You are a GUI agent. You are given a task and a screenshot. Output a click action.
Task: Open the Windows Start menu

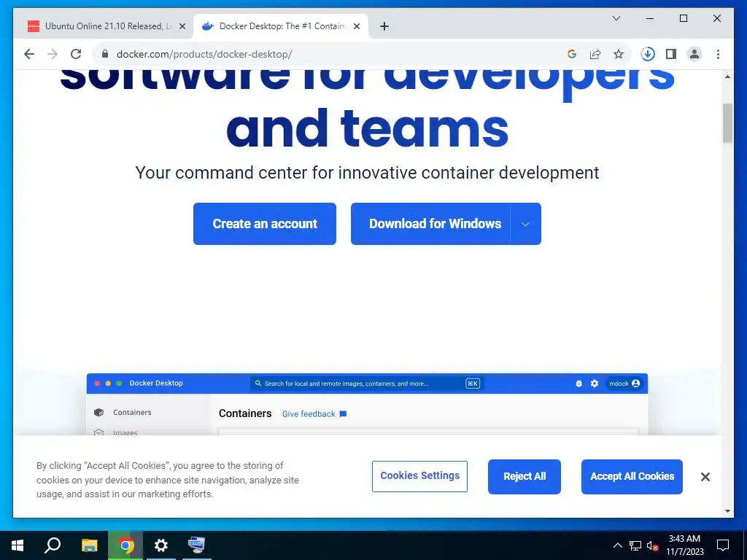(x=18, y=545)
